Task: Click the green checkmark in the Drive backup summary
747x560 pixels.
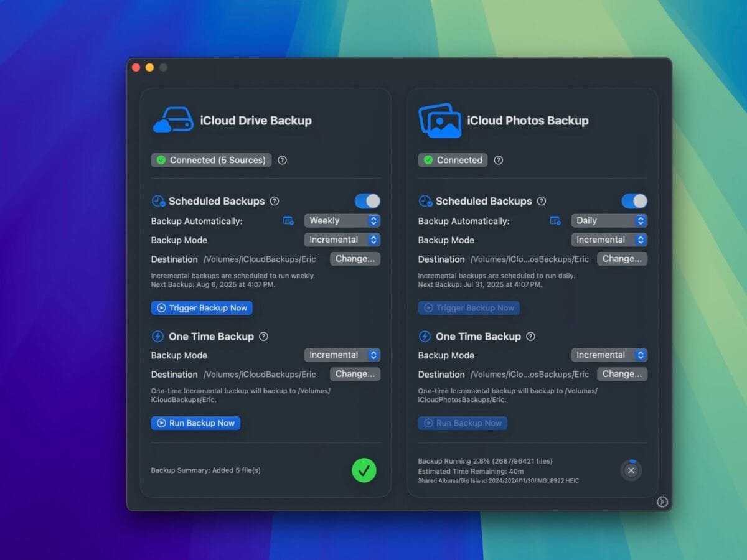Action: pyautogui.click(x=364, y=471)
